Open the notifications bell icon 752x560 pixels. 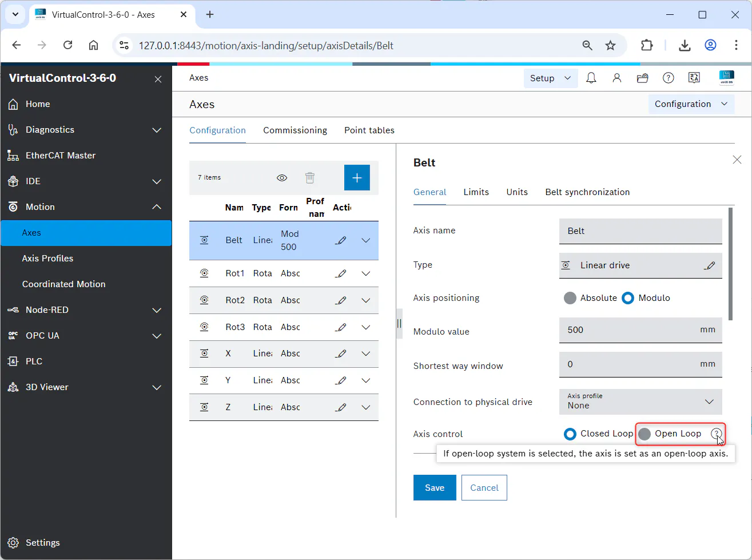tap(591, 78)
